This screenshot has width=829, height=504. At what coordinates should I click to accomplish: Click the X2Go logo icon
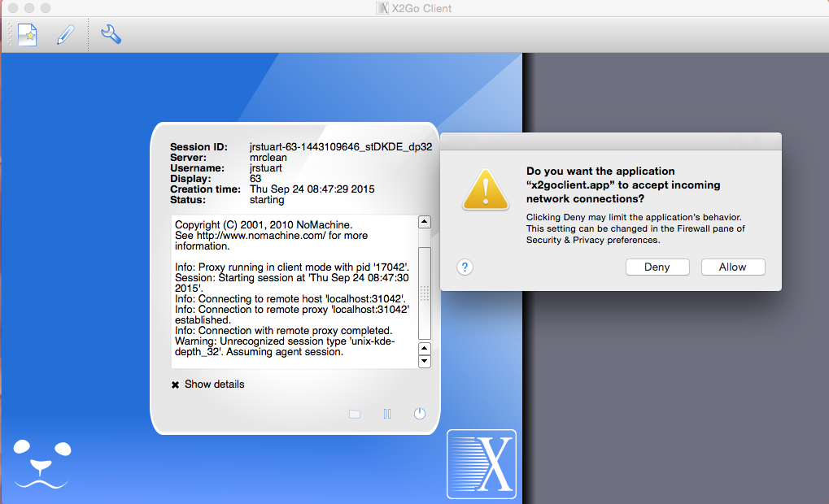(482, 464)
